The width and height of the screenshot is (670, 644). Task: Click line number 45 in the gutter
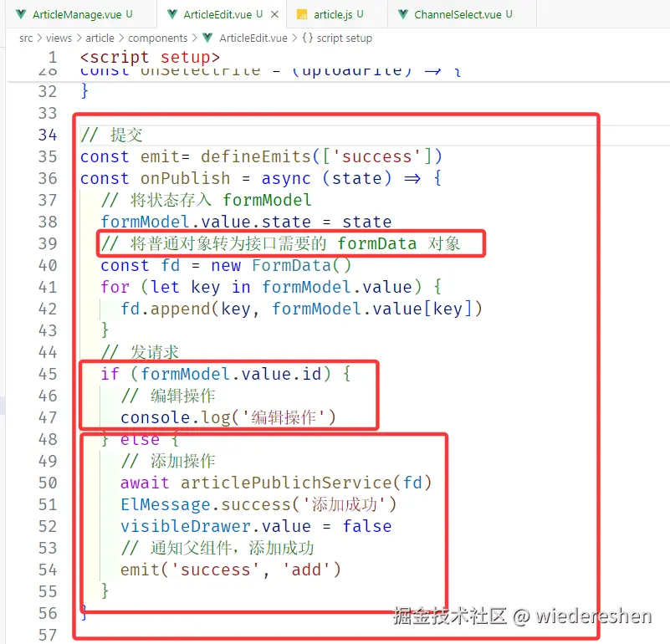tap(48, 375)
